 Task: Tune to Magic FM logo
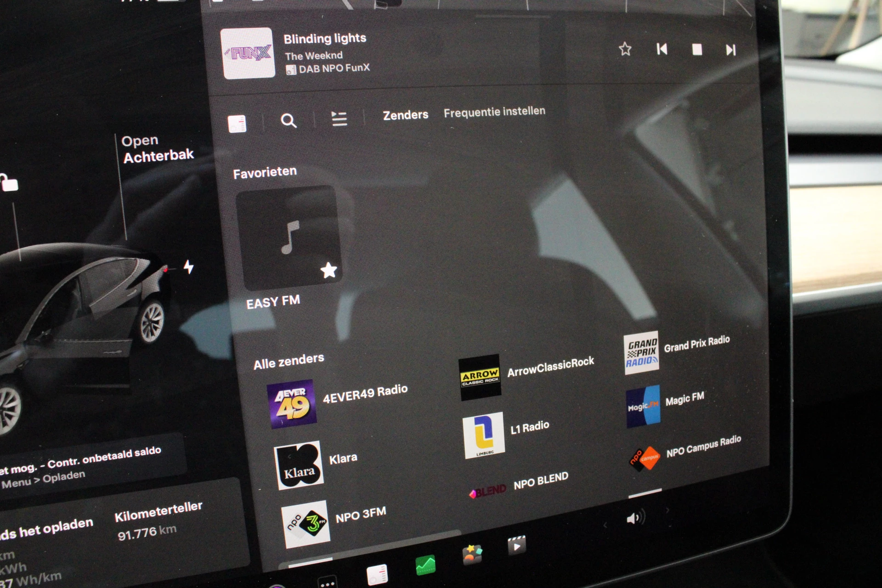pyautogui.click(x=643, y=407)
